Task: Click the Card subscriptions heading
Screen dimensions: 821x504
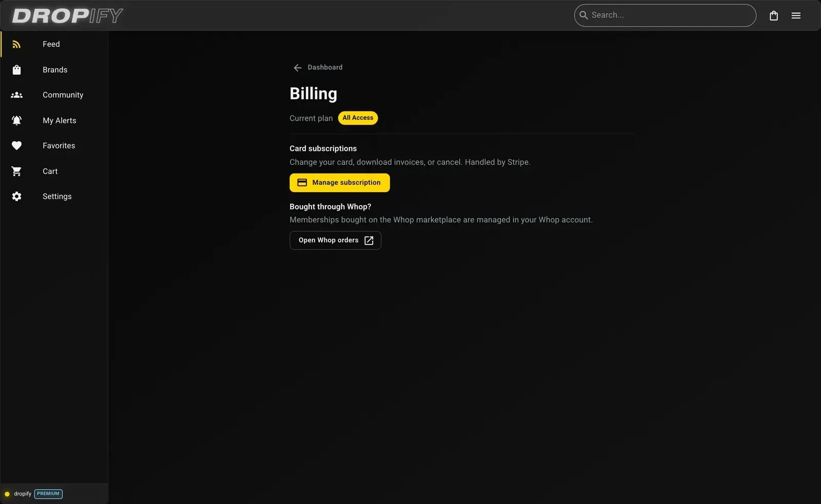Action: pyautogui.click(x=323, y=148)
